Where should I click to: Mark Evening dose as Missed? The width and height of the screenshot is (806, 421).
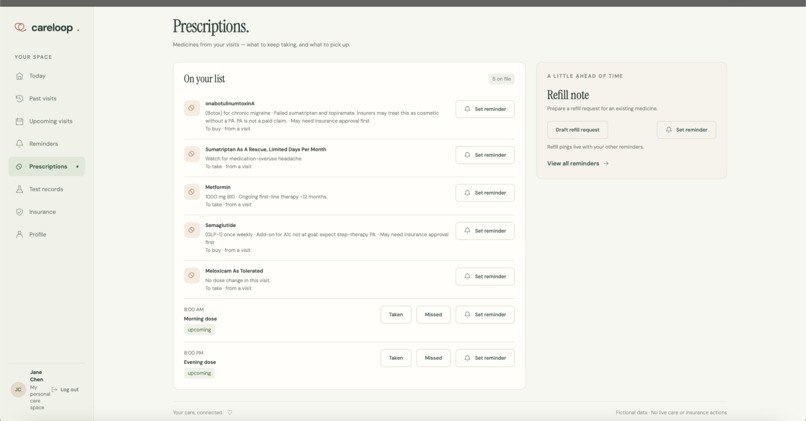433,358
